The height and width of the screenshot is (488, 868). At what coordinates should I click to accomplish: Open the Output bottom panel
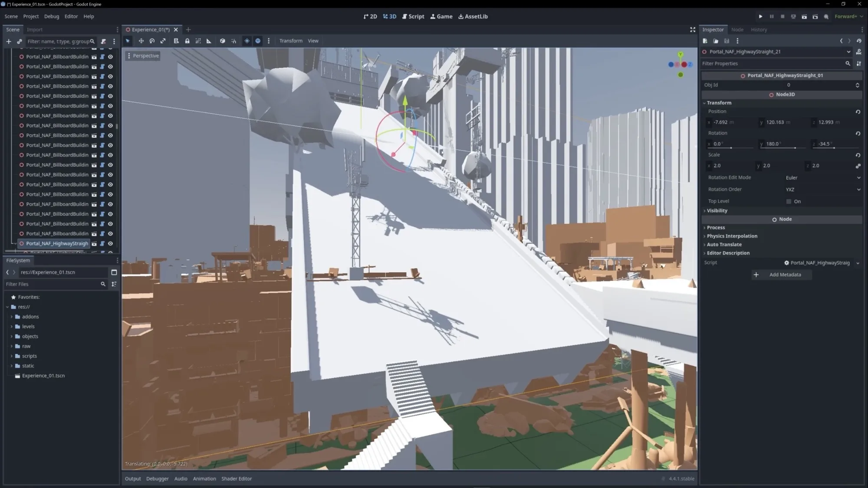tap(133, 478)
